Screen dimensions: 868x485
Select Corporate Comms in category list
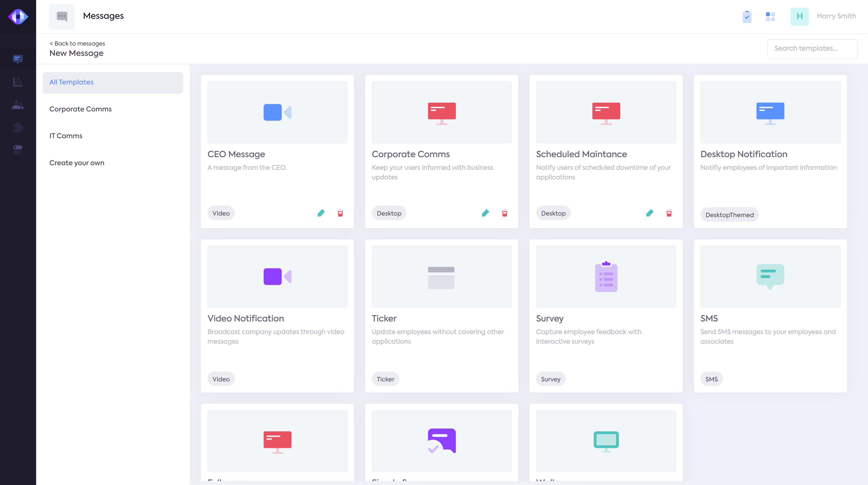coord(80,109)
